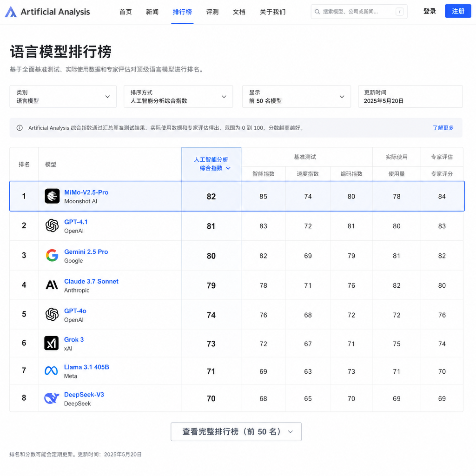Click speed index 63 in the Llama row

(x=308, y=371)
